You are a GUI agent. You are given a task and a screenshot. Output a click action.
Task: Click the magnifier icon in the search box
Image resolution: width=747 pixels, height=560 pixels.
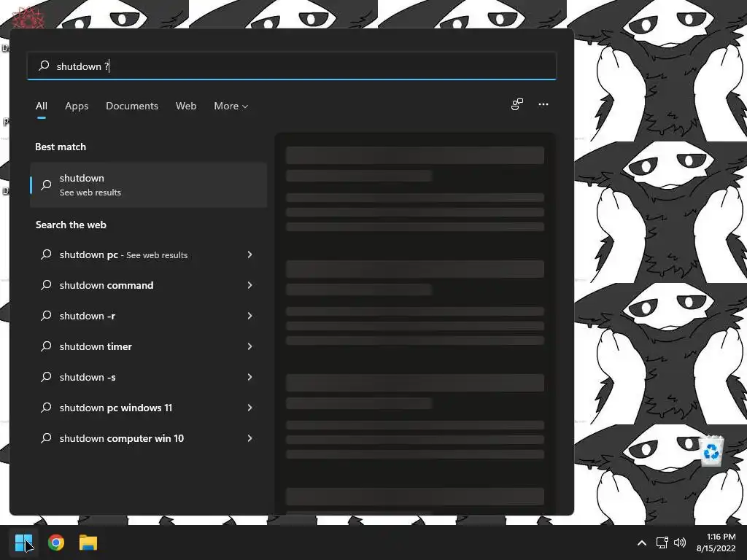[44, 65]
